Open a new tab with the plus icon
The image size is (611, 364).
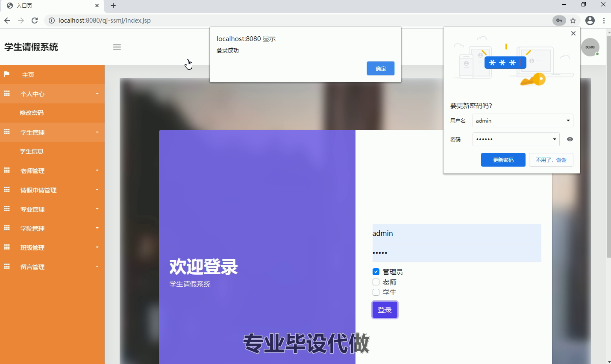[x=113, y=6]
